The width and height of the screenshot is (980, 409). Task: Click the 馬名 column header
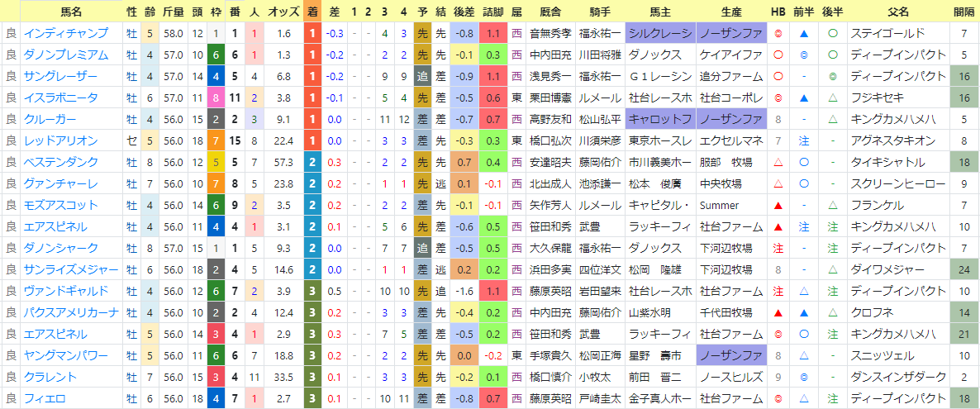71,12
